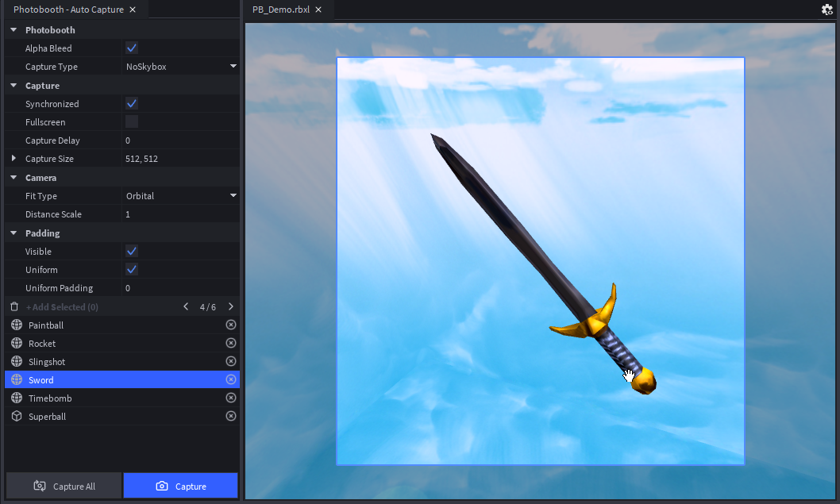Select Superball in the list
Image resolution: width=840 pixels, height=504 pixels.
tap(122, 416)
